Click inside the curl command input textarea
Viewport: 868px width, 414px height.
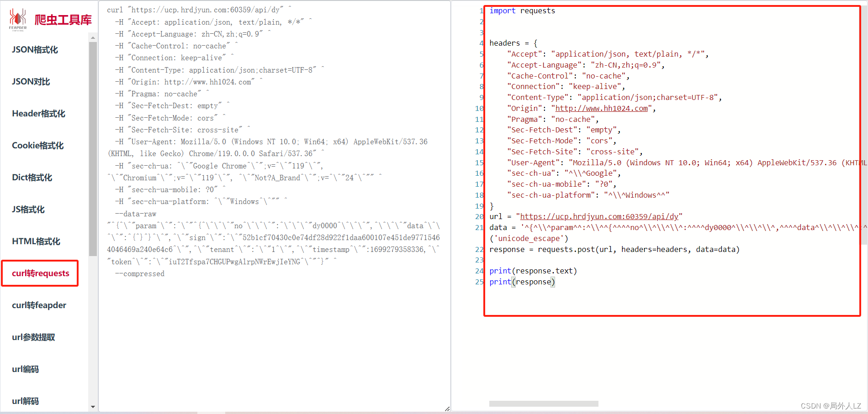[274, 207]
